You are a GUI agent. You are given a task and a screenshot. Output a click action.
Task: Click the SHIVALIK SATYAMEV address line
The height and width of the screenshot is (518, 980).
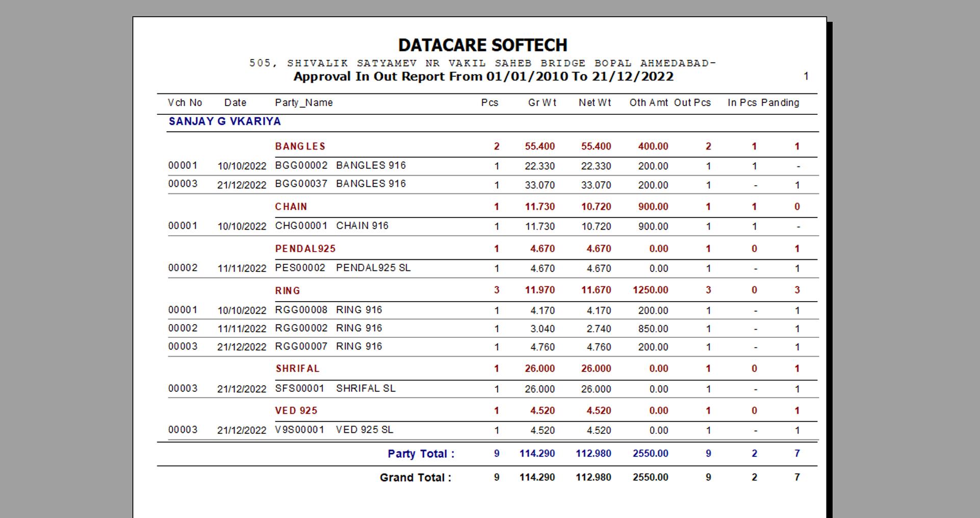[x=482, y=63]
